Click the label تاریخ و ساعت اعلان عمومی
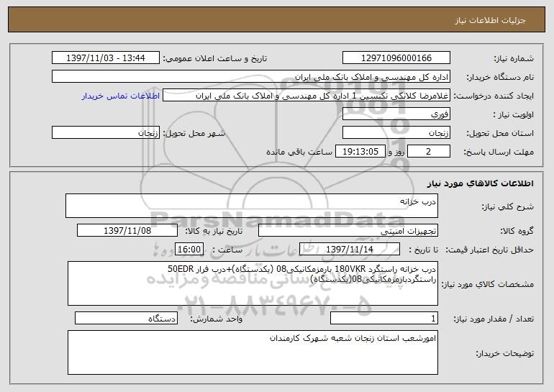 click(x=215, y=59)
